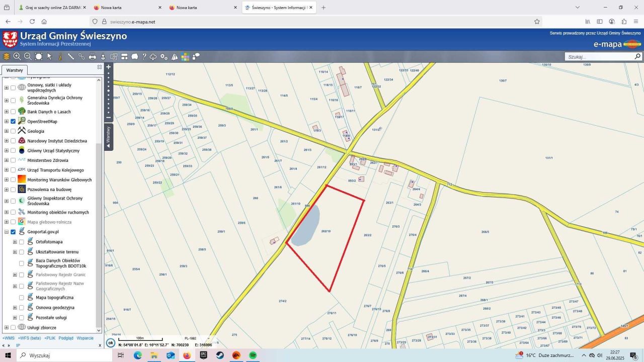Enable the Geologia layer checkbox

click(x=13, y=131)
